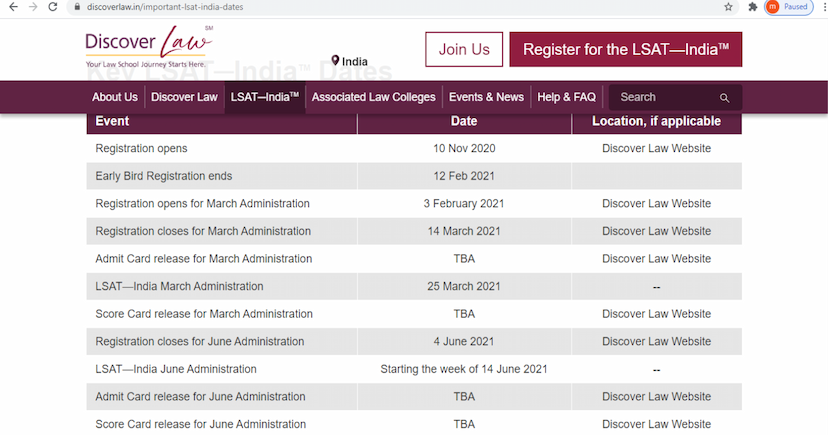828x435 pixels.
Task: Open the browser three-dot menu
Action: (x=825, y=7)
